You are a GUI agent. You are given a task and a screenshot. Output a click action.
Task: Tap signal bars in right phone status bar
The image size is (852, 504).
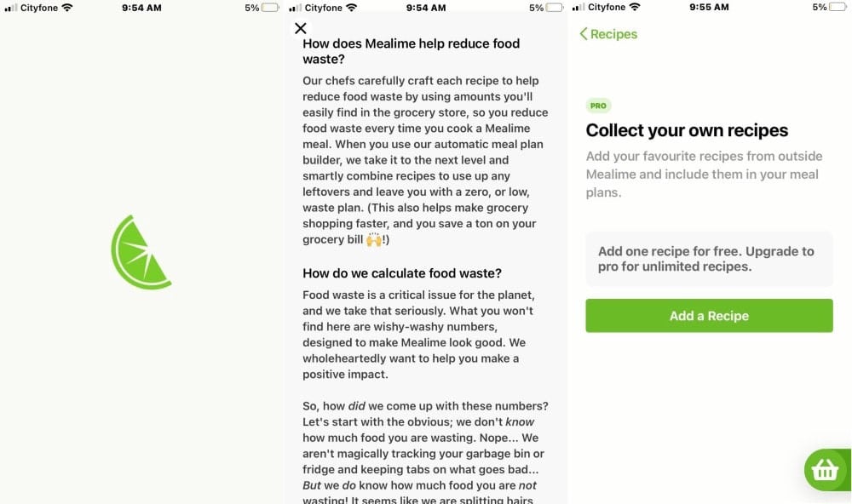click(x=579, y=8)
